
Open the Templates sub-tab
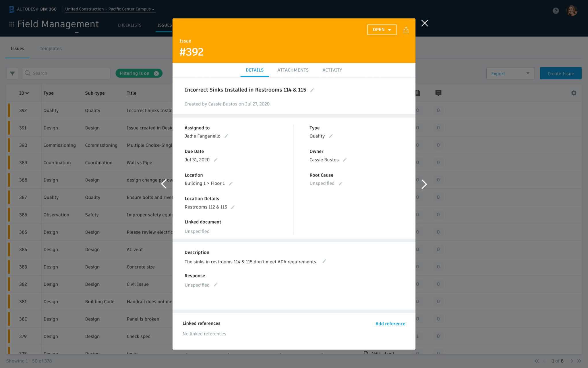pyautogui.click(x=51, y=49)
